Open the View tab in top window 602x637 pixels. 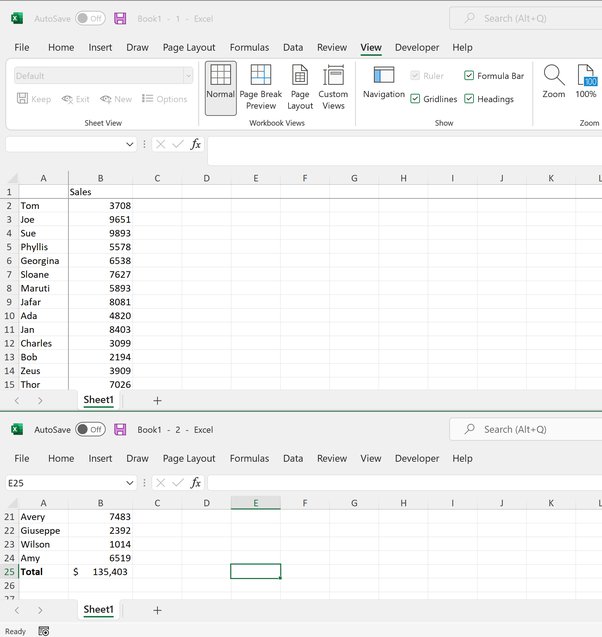click(371, 48)
